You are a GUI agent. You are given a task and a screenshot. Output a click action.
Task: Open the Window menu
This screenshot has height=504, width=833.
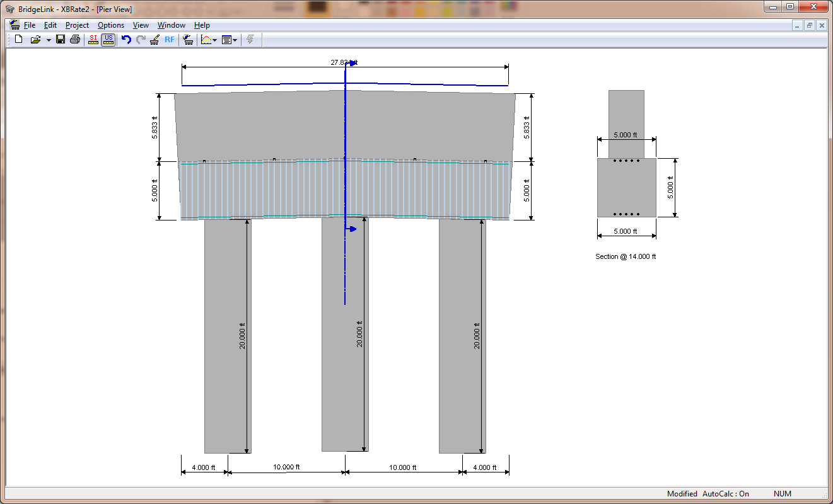click(x=171, y=25)
